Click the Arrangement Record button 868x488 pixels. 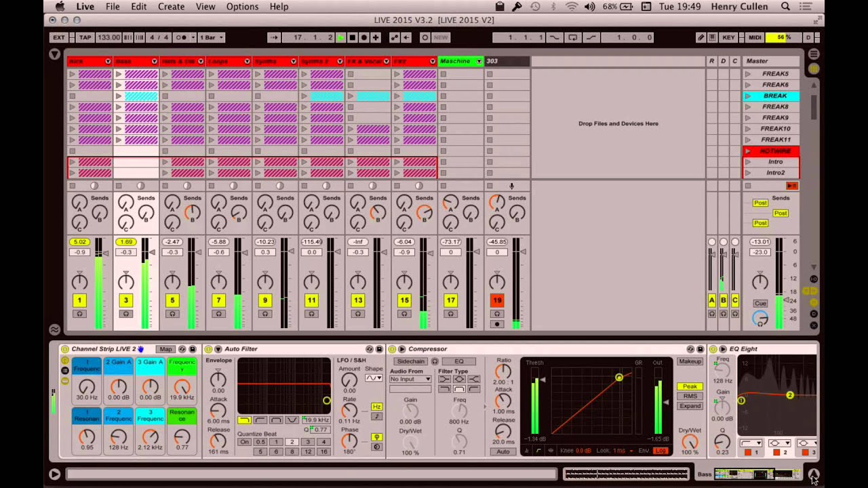tap(364, 37)
